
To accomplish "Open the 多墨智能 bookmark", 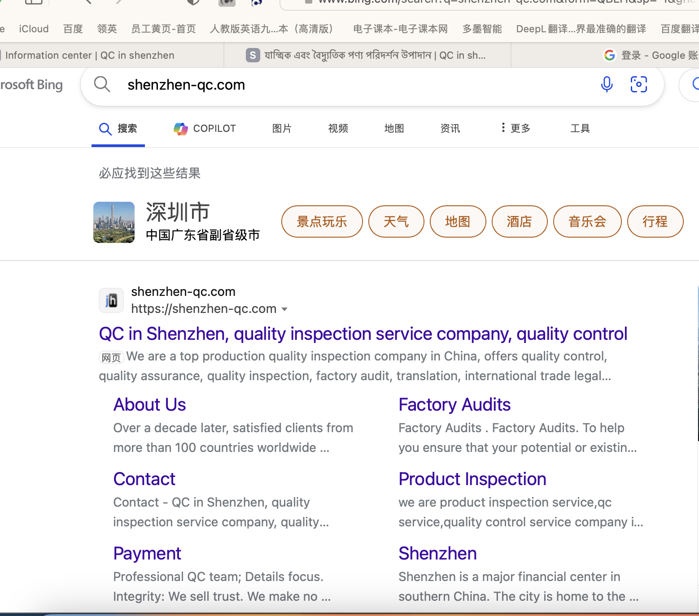I will click(x=482, y=29).
